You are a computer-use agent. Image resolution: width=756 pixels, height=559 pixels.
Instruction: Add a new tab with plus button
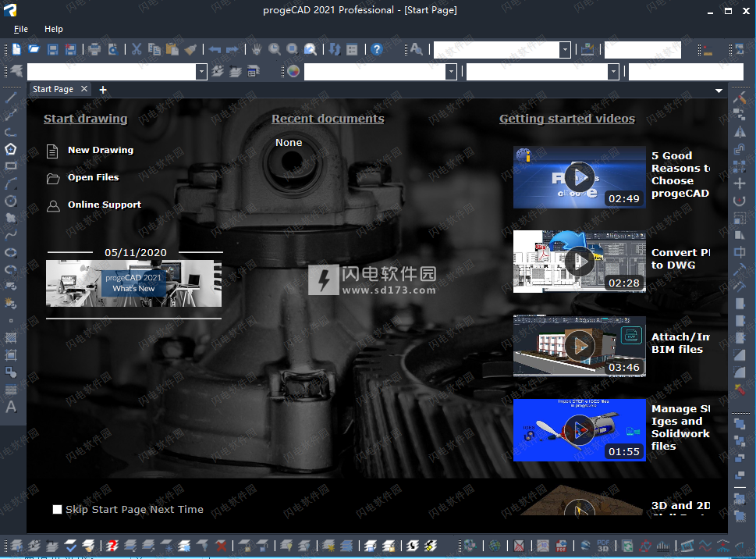pos(103,90)
